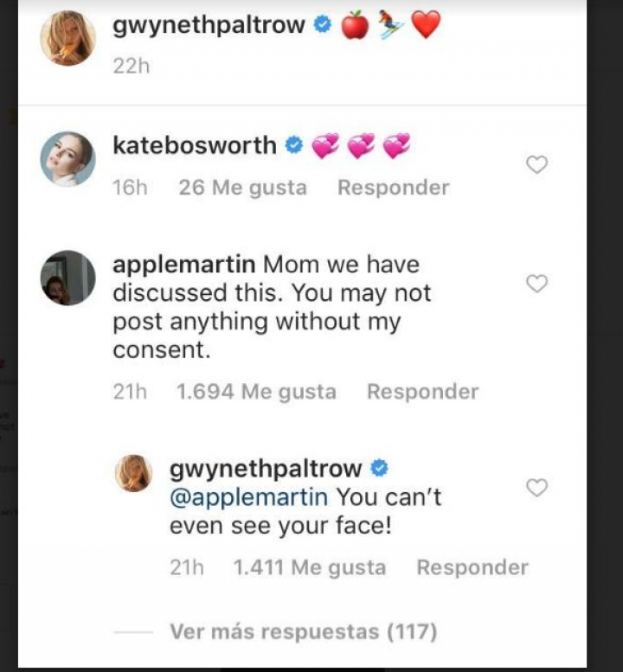
Task: Like gwynethpaltrow's reply with the heart
Action: pyautogui.click(x=537, y=488)
